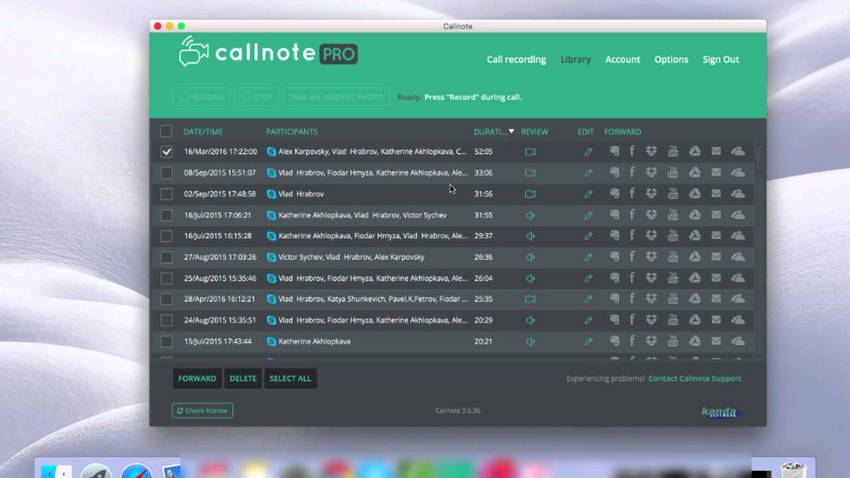Tick checkbox for 28/Apr/2016 16:12:21
850x478 pixels.
pyautogui.click(x=166, y=299)
